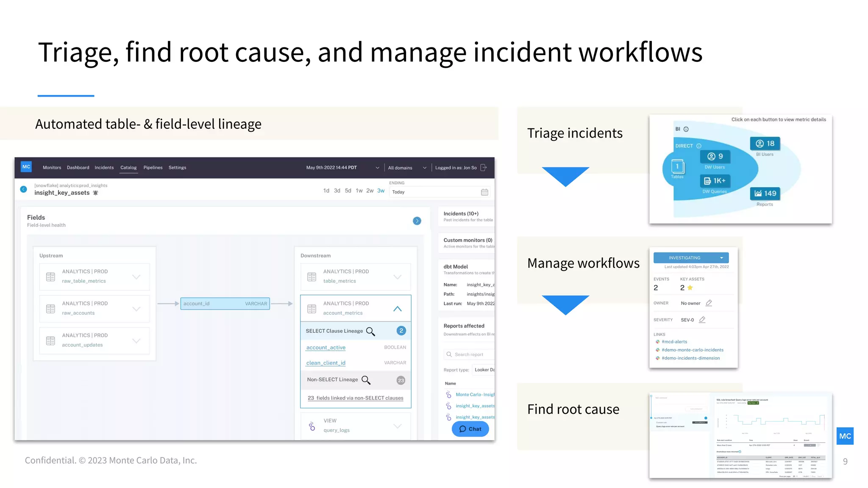
Task: Click the 149 Reports metric button
Action: point(765,194)
